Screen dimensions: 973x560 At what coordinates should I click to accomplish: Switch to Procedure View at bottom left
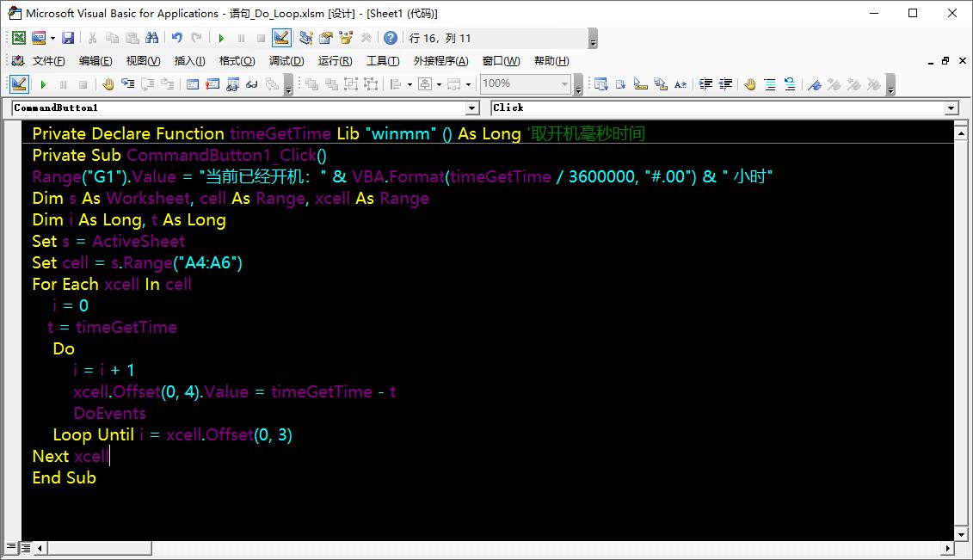pyautogui.click(x=12, y=548)
